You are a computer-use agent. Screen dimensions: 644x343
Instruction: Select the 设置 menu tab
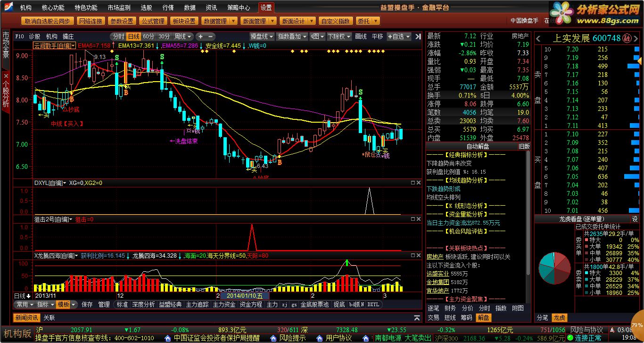pos(266,8)
